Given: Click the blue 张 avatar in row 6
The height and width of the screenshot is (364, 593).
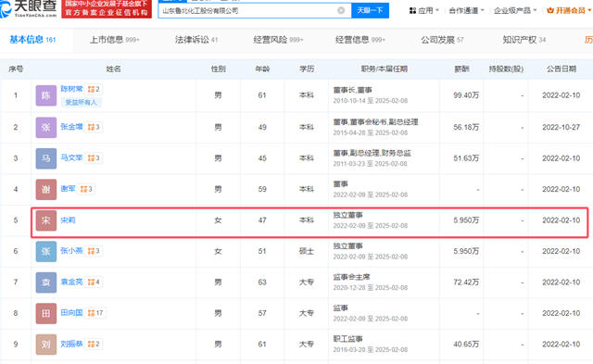Looking at the screenshot, I should coord(46,251).
